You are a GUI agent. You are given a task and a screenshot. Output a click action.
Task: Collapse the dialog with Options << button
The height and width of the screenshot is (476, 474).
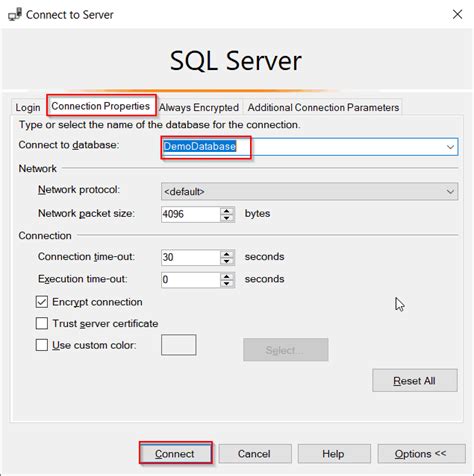pos(421,454)
